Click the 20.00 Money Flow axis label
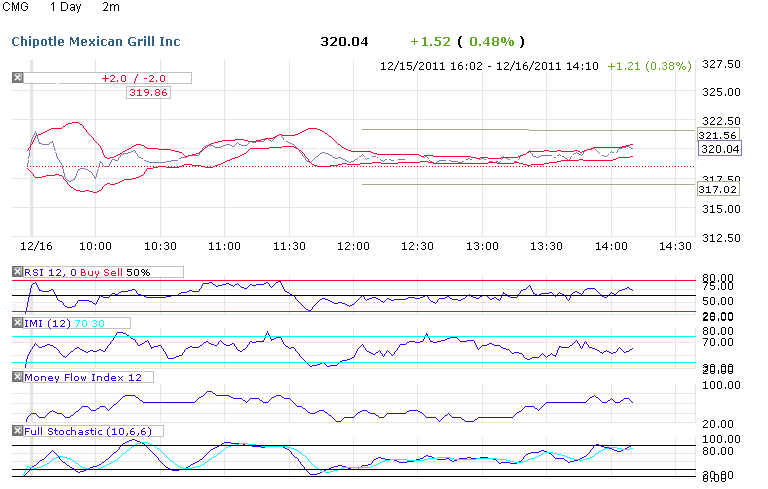The image size is (768, 489). 718,424
